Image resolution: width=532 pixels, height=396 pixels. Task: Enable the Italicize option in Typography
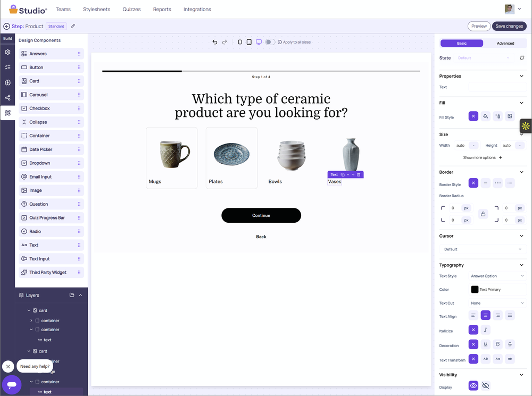(x=485, y=330)
